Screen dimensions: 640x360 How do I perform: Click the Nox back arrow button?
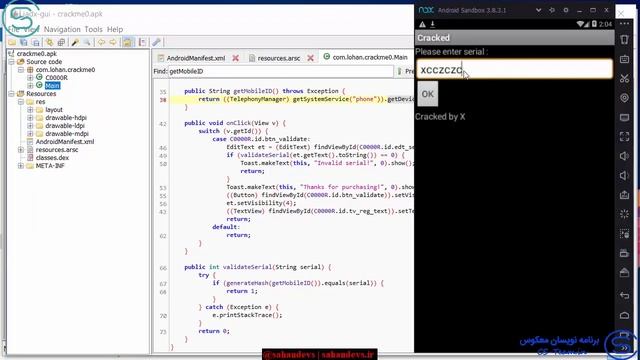(624, 295)
